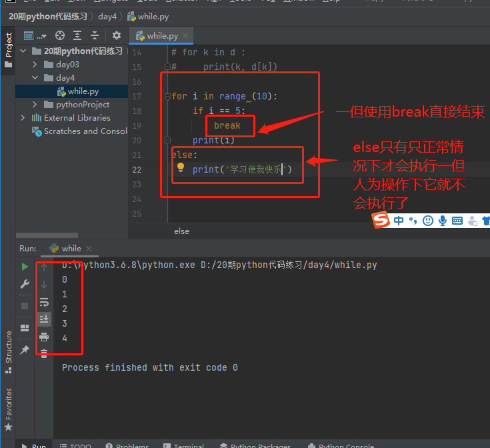The height and width of the screenshot is (448, 490).
Task: Click the Stop process square button
Action: pyautogui.click(x=25, y=306)
